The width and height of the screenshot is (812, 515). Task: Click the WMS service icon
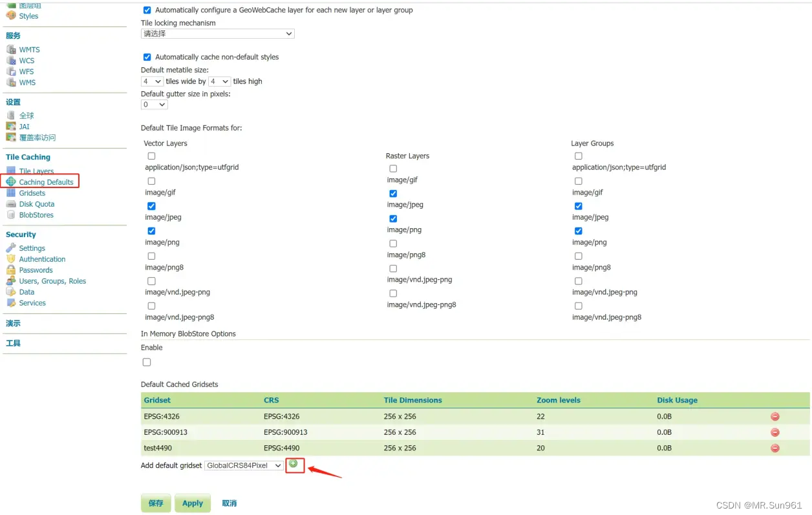11,82
